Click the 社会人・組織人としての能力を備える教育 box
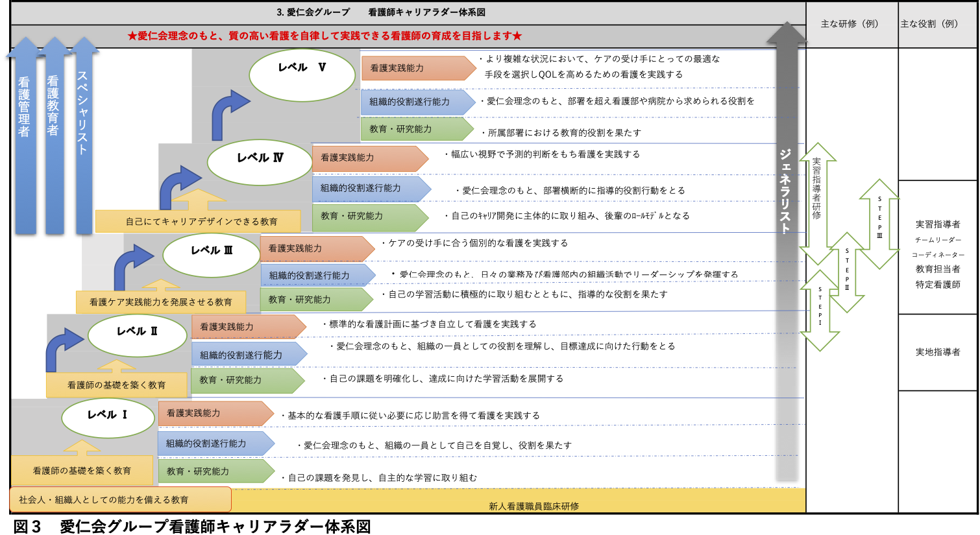The width and height of the screenshot is (980, 535). pos(121,499)
